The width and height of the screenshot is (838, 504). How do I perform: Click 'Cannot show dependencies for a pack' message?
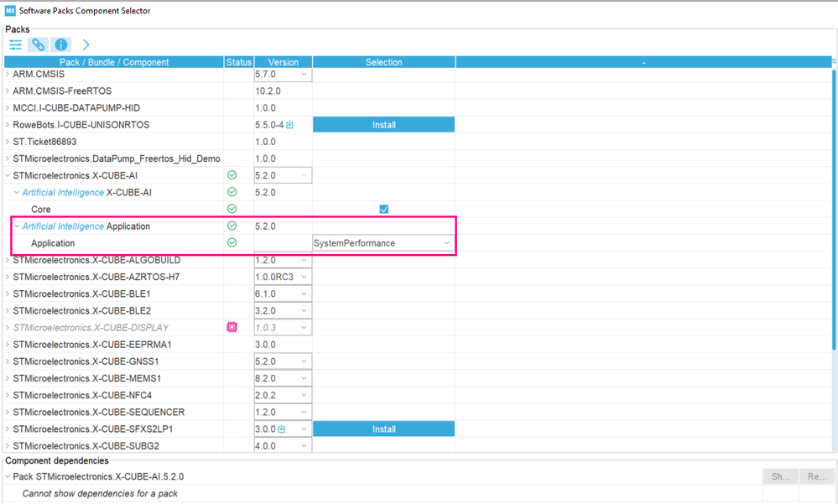pos(100,493)
